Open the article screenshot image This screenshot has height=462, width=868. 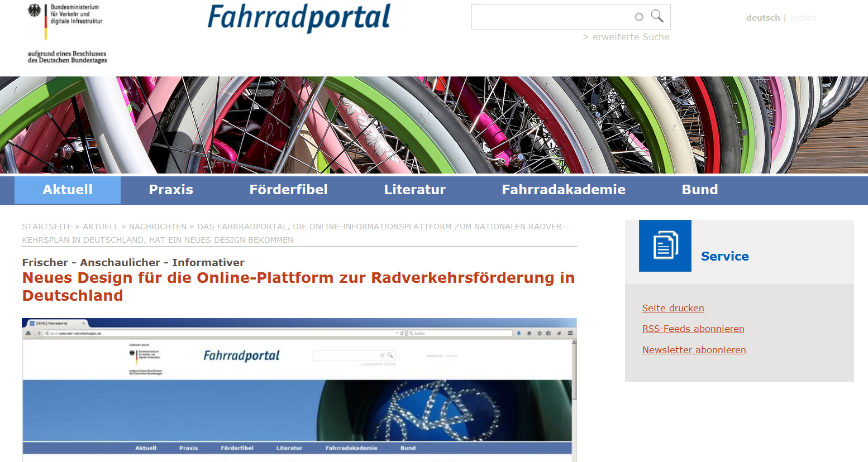(299, 390)
